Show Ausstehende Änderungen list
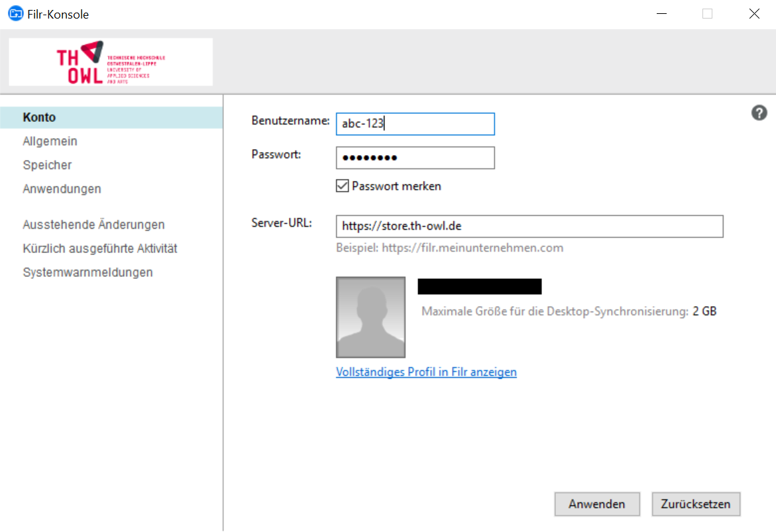Screen dimensions: 776x532 (x=93, y=225)
